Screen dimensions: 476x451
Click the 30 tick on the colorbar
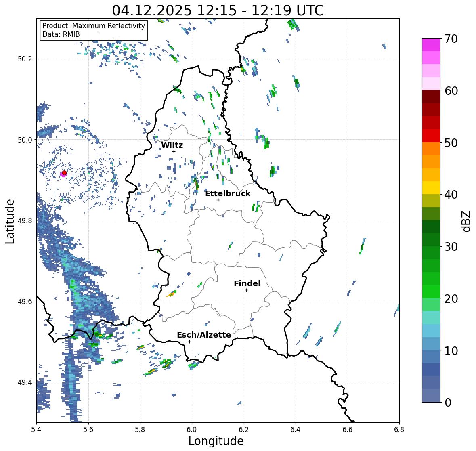click(451, 247)
